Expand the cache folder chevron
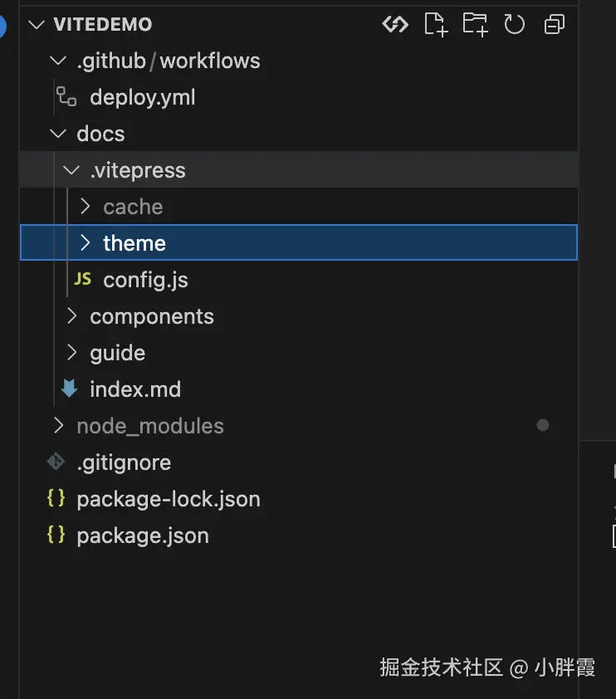 click(x=86, y=207)
